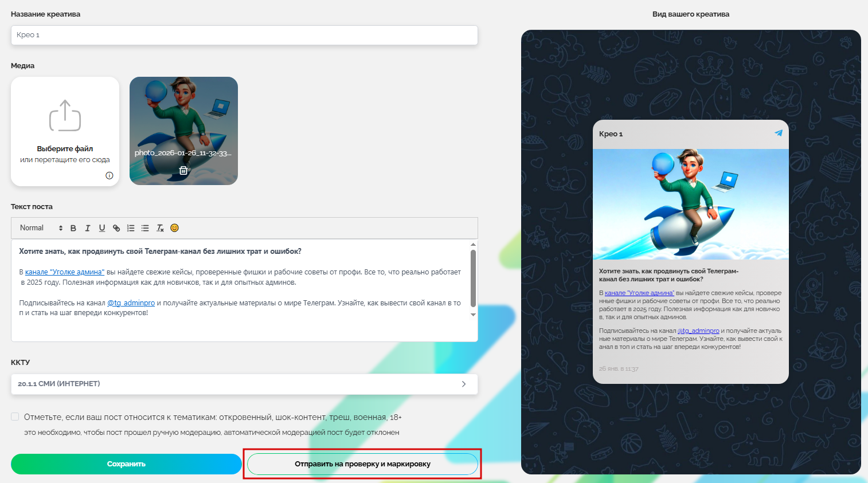The image size is (868, 483).
Task: Click the creative name field containing Крео 1
Action: click(x=244, y=35)
